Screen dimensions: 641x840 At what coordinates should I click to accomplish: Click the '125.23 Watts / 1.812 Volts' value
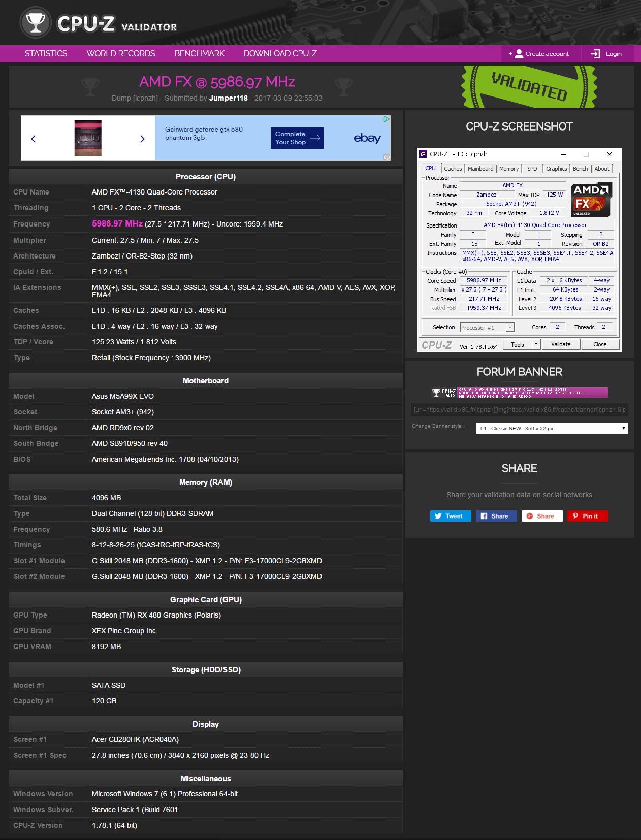tap(134, 342)
